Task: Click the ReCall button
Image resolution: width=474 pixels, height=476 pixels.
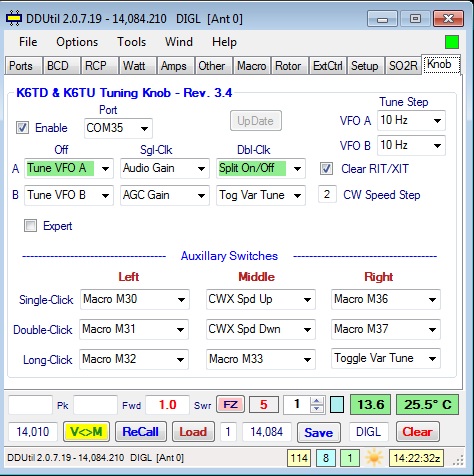Action: tap(140, 432)
